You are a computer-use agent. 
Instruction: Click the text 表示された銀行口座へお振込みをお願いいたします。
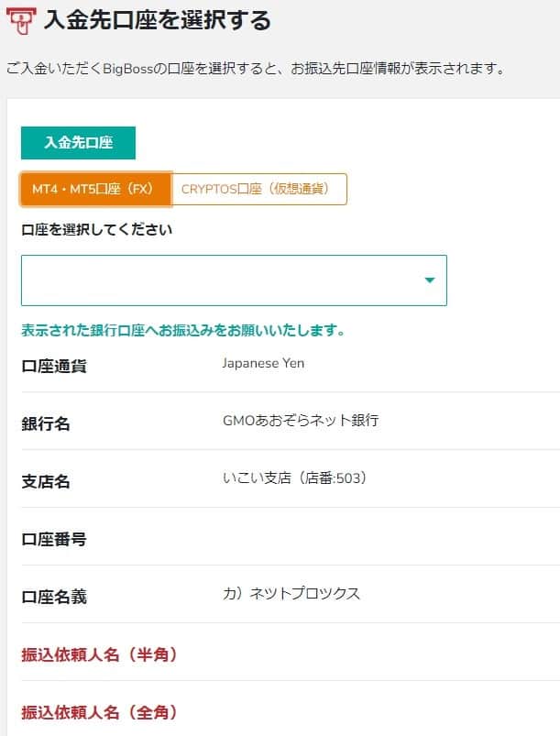183,331
